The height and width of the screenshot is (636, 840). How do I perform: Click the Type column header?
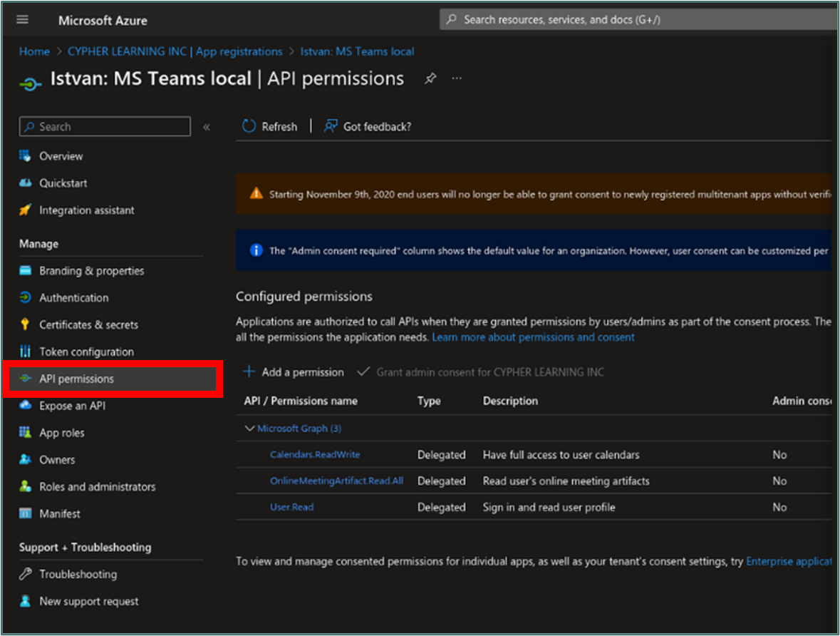[429, 401]
